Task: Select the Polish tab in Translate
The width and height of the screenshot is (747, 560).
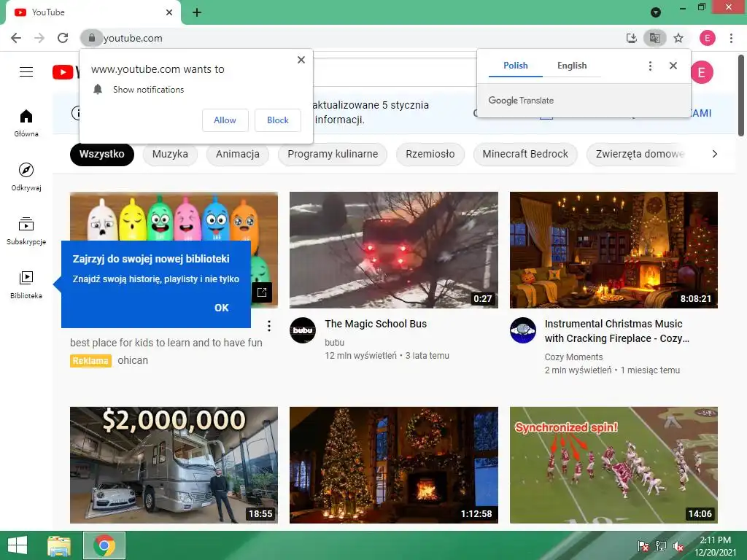Action: click(516, 66)
